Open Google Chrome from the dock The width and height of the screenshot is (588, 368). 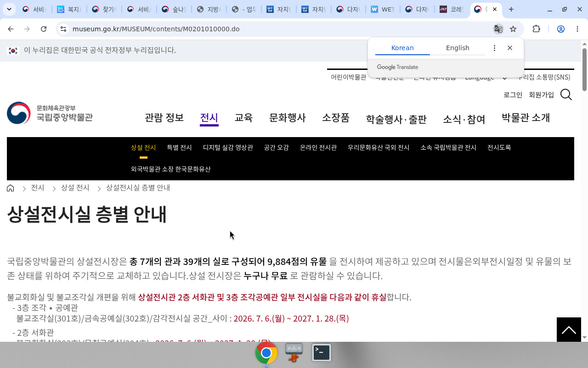(266, 353)
